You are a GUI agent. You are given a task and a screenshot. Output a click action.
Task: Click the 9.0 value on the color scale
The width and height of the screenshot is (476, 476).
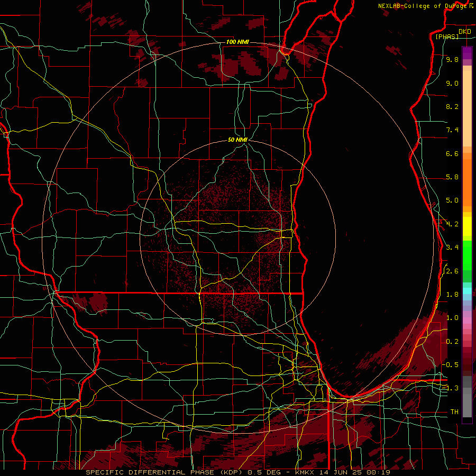[452, 83]
